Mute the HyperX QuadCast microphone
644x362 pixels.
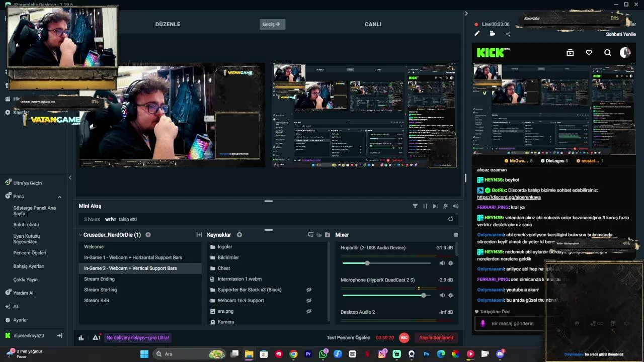442,295
